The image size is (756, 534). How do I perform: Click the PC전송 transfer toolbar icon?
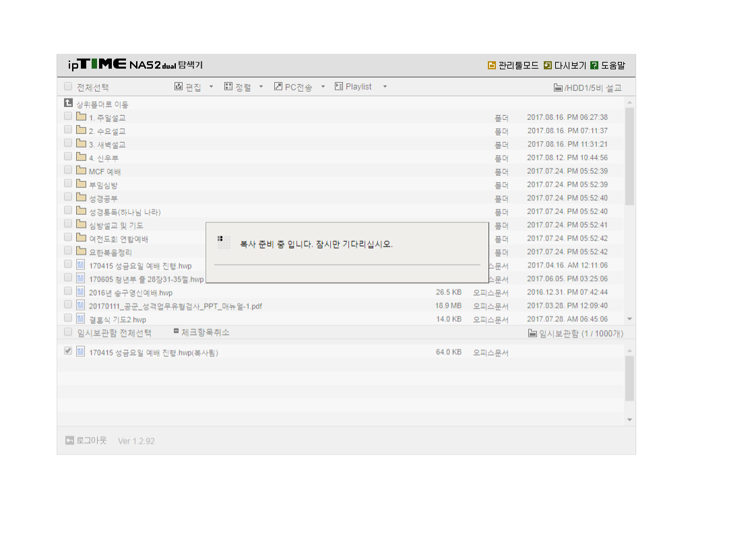278,86
